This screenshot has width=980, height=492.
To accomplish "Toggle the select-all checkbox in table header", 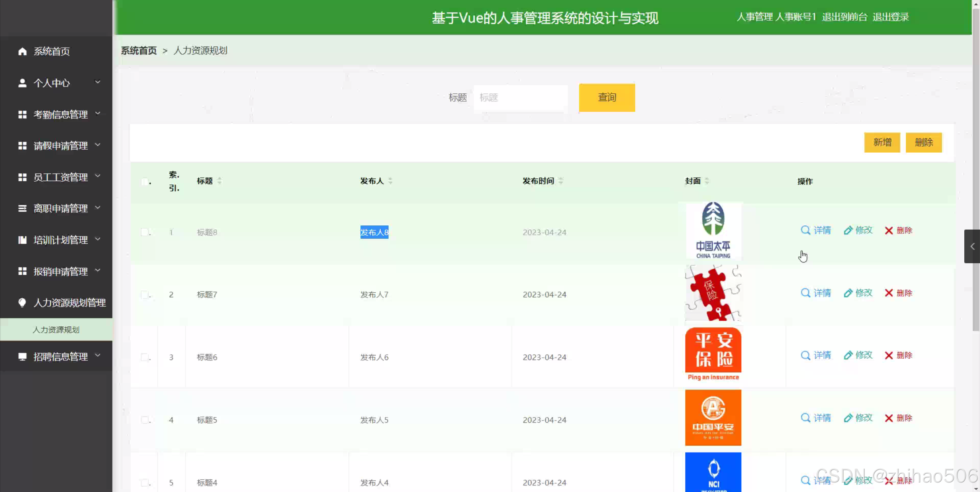I will pos(144,181).
